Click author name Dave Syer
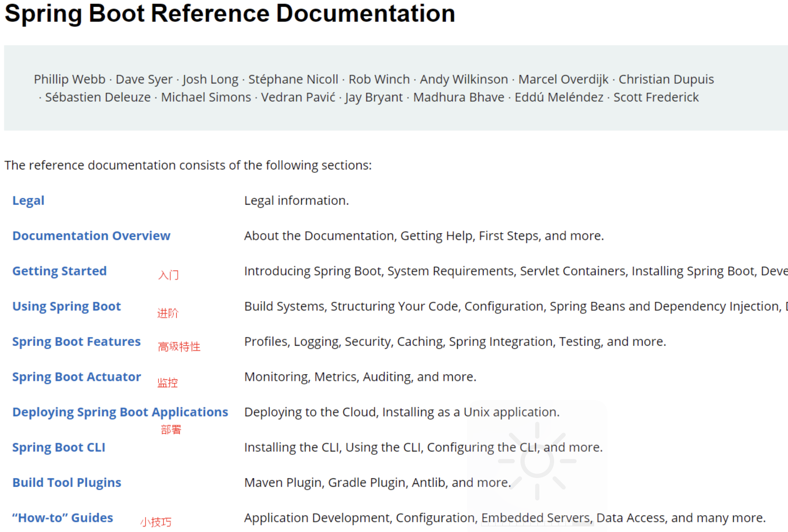The width and height of the screenshot is (788, 532). coord(144,80)
